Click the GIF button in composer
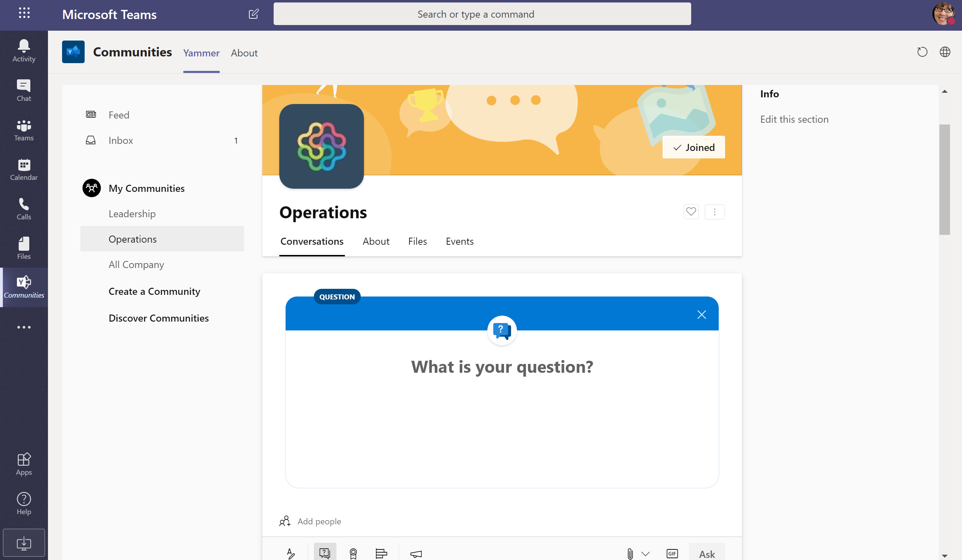The width and height of the screenshot is (962, 560). (x=671, y=554)
